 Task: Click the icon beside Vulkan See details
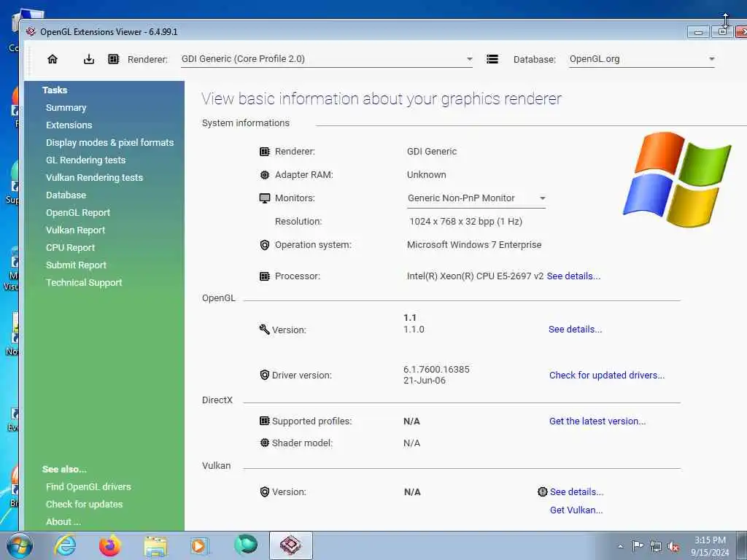tap(542, 492)
